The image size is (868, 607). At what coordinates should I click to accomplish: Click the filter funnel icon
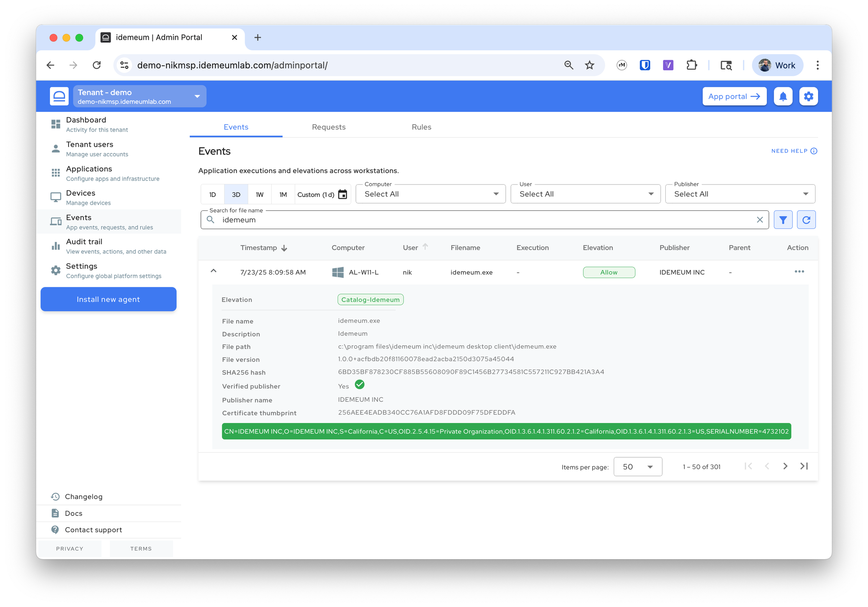783,220
